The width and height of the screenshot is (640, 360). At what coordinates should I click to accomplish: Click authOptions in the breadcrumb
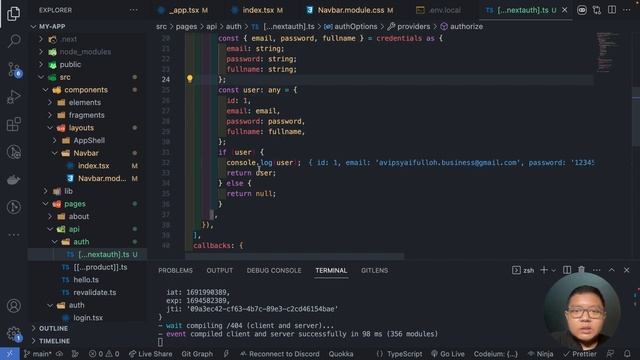[356, 27]
